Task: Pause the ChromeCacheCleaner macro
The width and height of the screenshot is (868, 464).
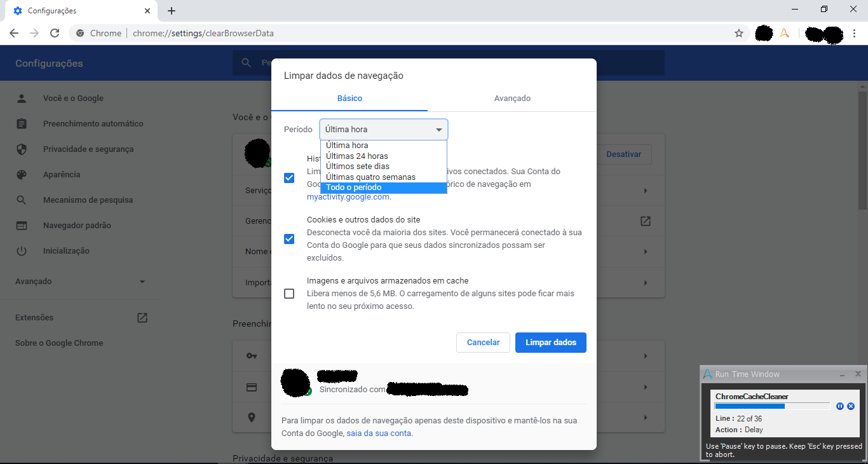Action: pyautogui.click(x=840, y=406)
